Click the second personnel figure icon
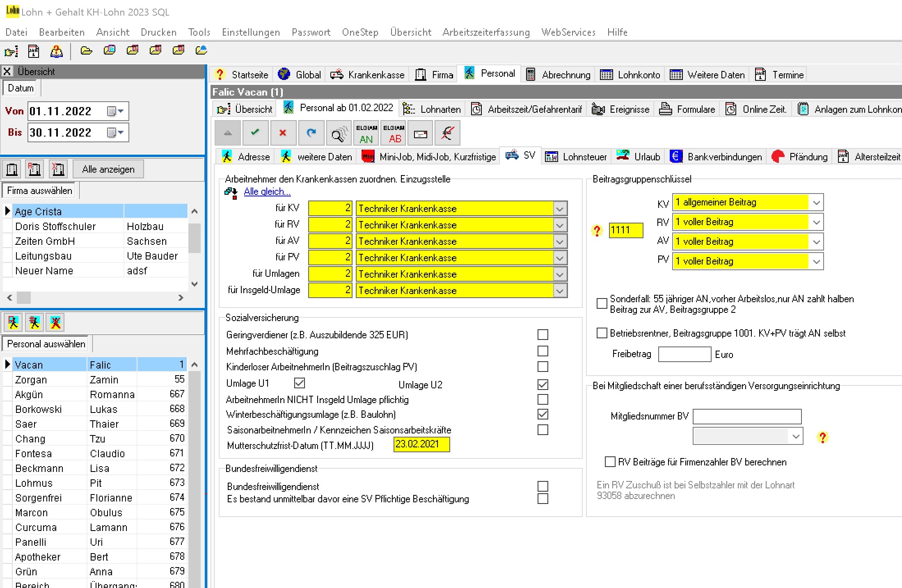Screen dimensions: 902x588 click(x=34, y=323)
